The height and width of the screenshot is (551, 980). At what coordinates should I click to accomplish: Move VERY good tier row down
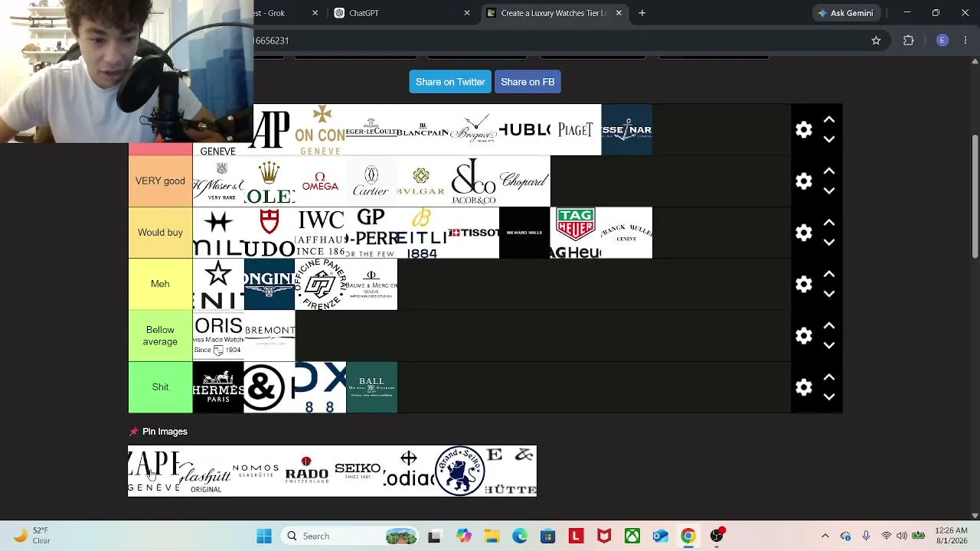coord(829,191)
